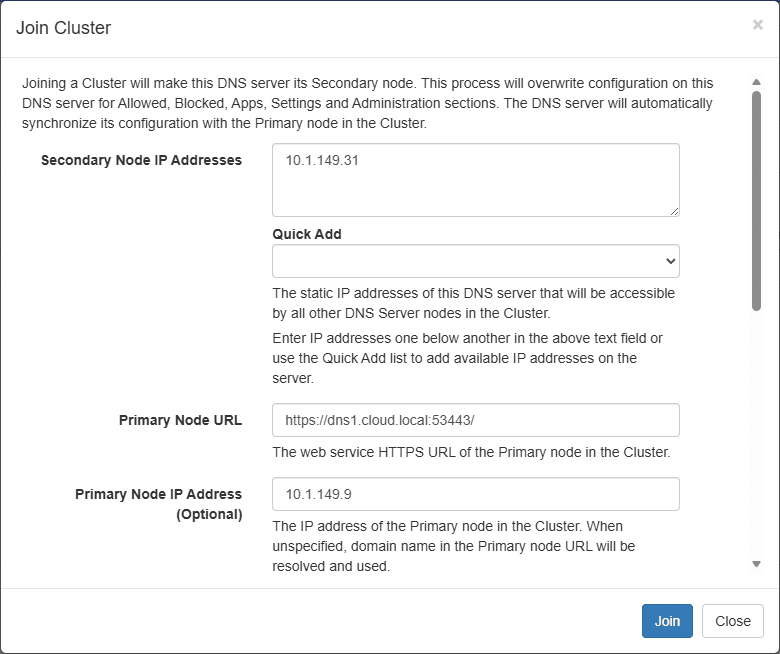This screenshot has height=654, width=780.
Task: Click the scrollbar up arrow
Action: click(x=756, y=82)
